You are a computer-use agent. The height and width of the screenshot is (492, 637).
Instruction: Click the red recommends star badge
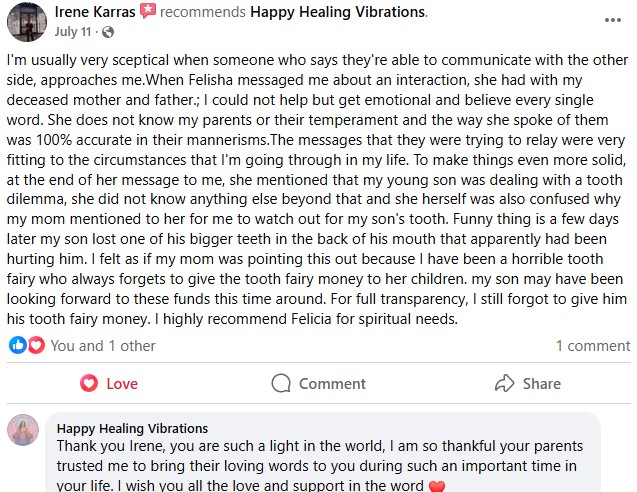[x=148, y=12]
